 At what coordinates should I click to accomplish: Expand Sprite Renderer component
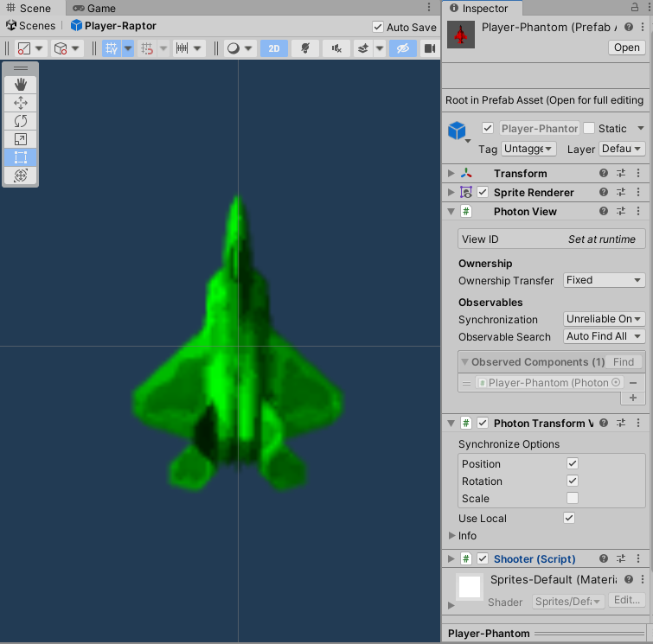click(451, 192)
